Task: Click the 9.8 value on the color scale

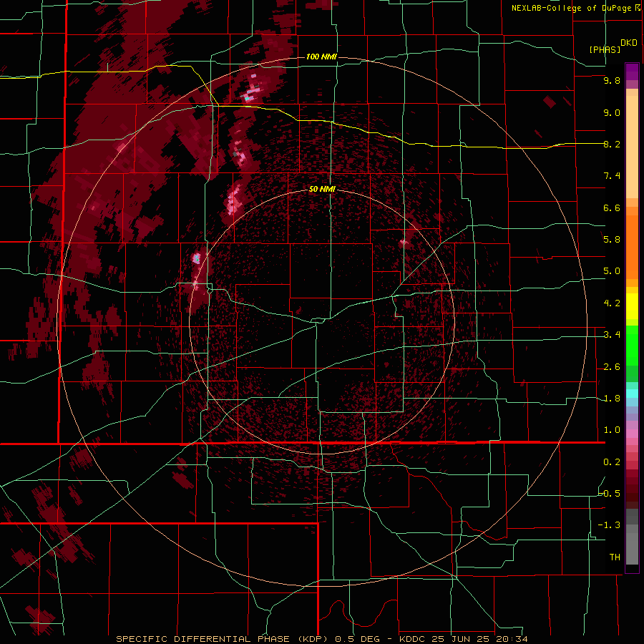Action: pos(612,80)
